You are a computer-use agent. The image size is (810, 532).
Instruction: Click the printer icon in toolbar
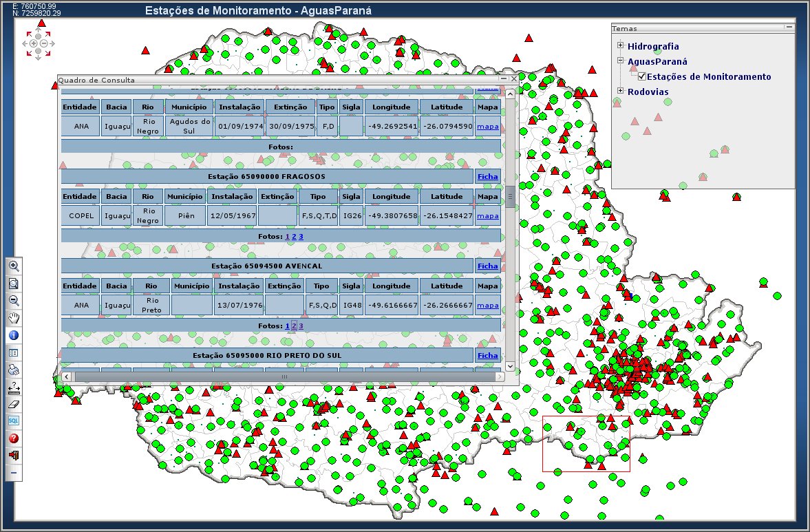pos(14,370)
